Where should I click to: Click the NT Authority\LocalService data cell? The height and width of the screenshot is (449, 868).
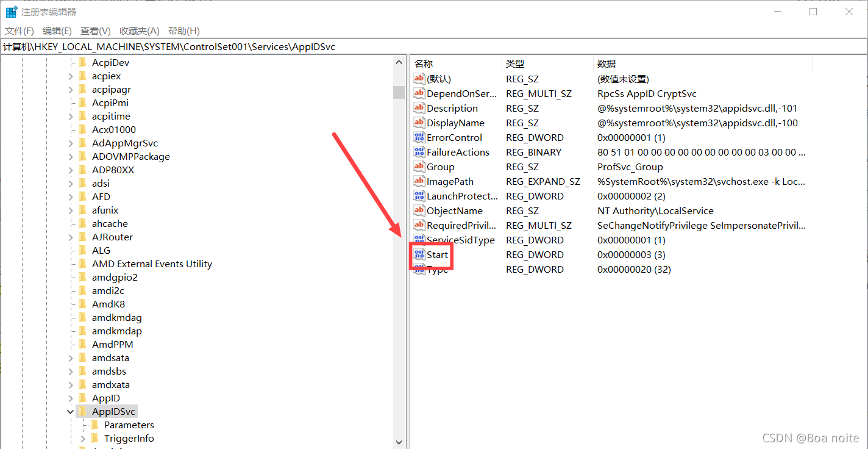point(655,210)
